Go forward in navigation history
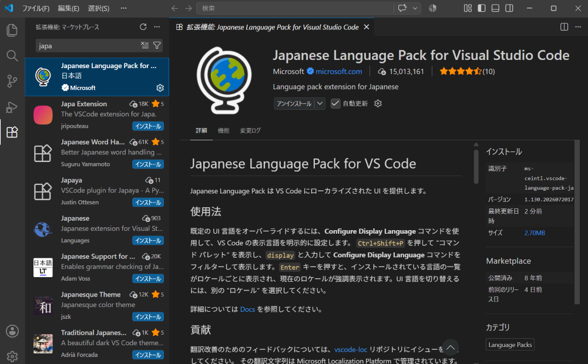Viewport: 588px width, 364px height. (x=188, y=8)
